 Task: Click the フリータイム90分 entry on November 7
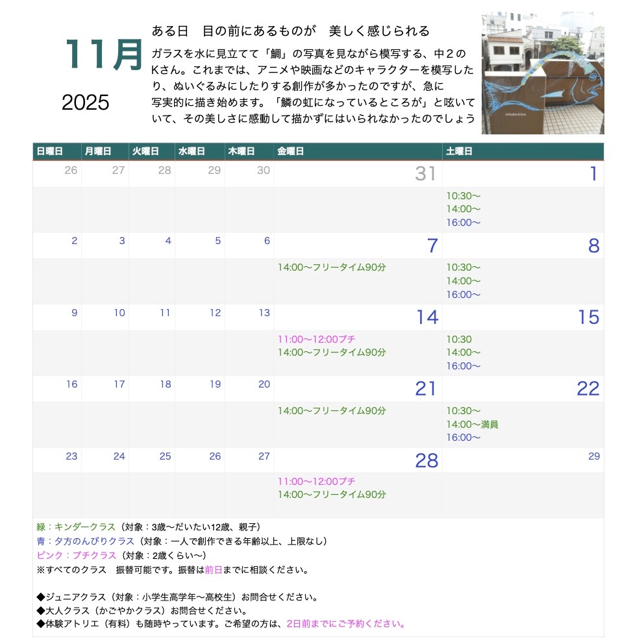tap(332, 267)
